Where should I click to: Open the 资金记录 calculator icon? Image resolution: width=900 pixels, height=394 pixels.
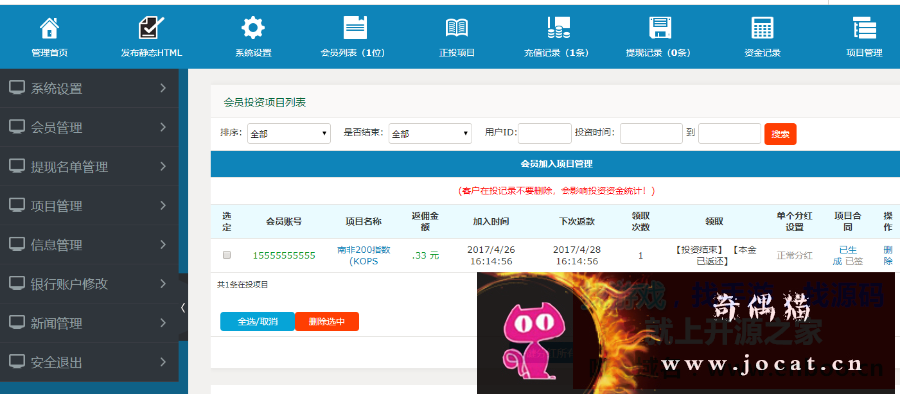tap(762, 28)
